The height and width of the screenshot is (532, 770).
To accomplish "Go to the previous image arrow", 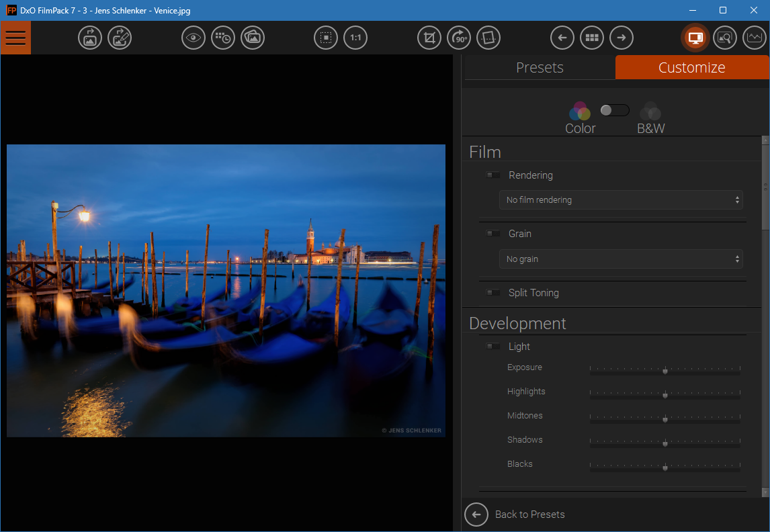I will tap(562, 38).
